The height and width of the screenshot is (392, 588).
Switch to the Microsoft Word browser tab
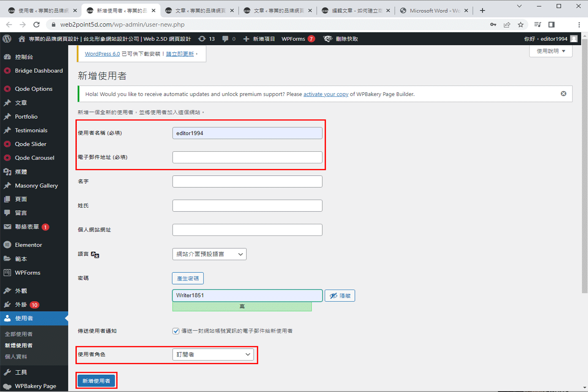point(434,11)
